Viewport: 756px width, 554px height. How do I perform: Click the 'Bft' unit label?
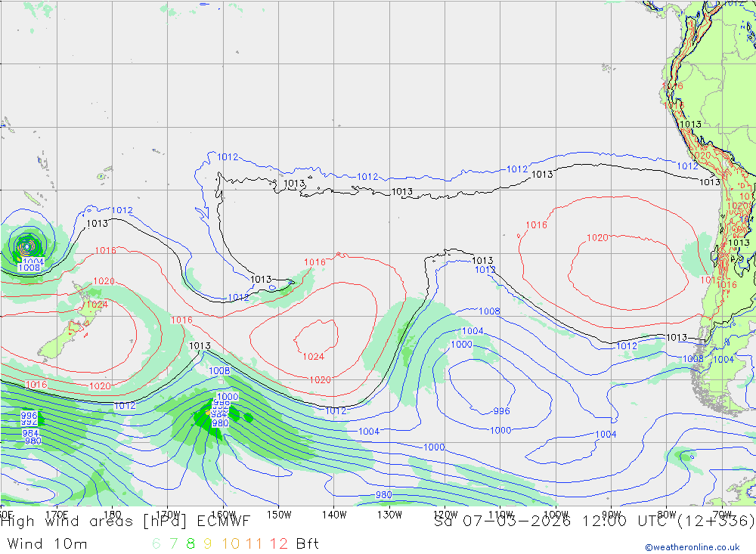[308, 544]
